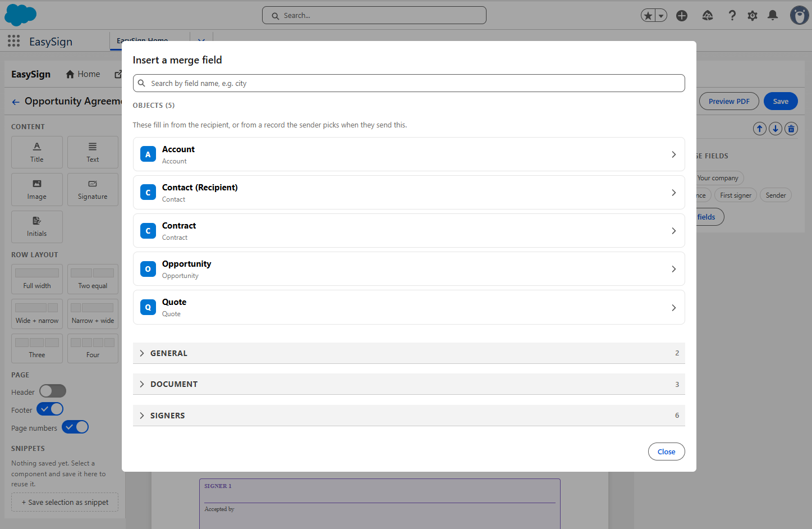Open the Contract object fields
Screen dimensions: 812x529
(409, 231)
